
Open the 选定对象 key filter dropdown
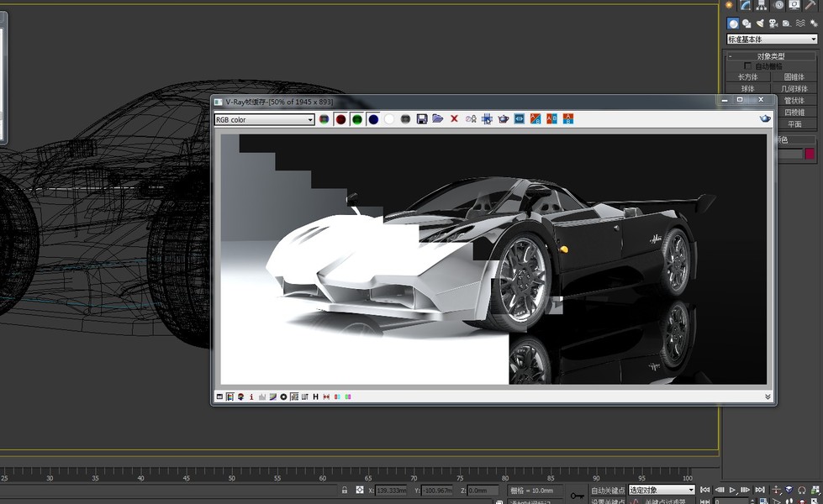662,490
